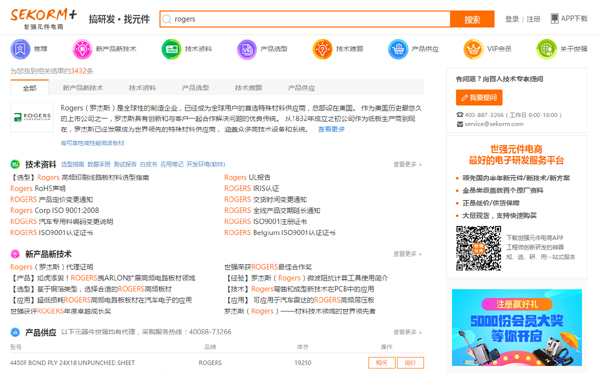
Task: Click the 注册赢好礼 promotional banner
Action: pos(517,327)
